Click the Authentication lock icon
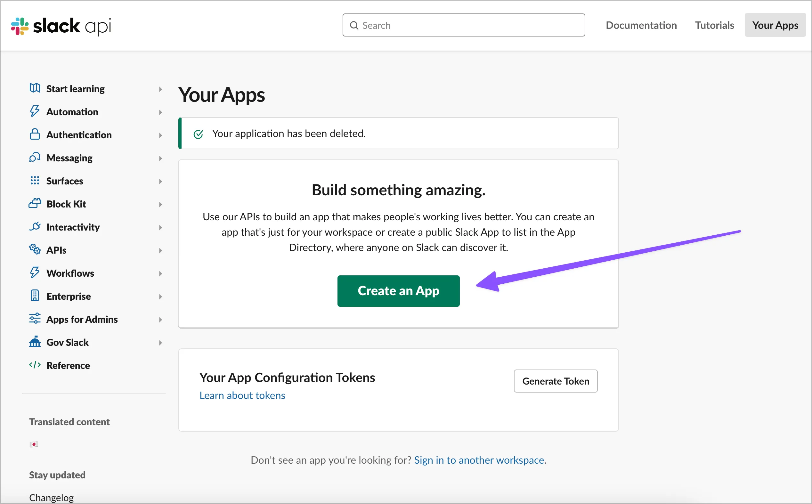 coord(35,134)
